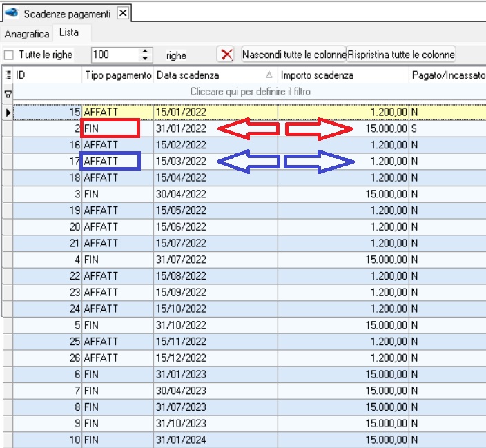The height and width of the screenshot is (448, 486).
Task: Click the date cell 31/01/2024
Action: click(215, 440)
